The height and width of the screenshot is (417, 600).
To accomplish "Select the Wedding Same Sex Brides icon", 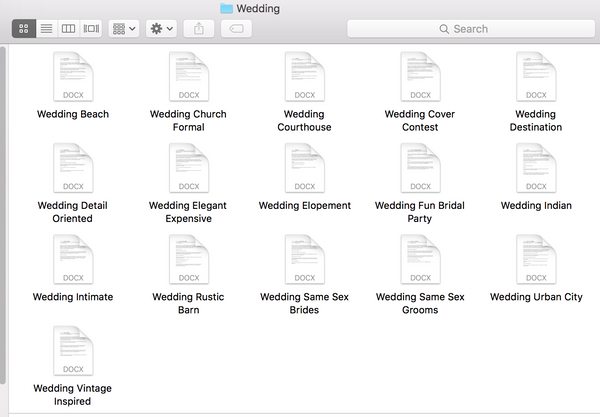I will [305, 259].
